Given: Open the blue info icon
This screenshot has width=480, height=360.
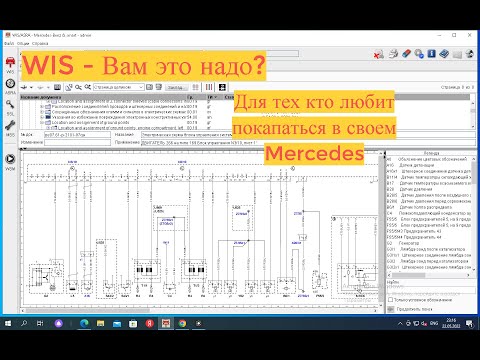Looking at the screenshot, I should [432, 54].
